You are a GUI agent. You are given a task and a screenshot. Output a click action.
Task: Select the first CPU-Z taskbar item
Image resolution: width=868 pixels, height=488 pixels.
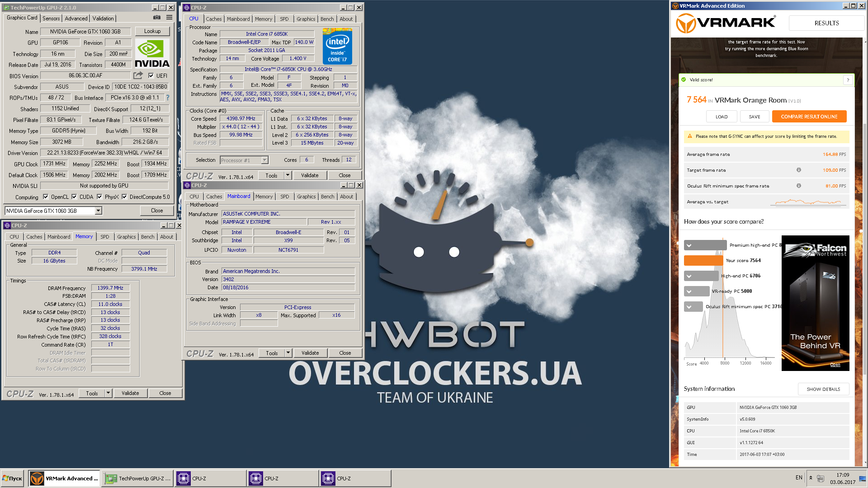point(211,478)
